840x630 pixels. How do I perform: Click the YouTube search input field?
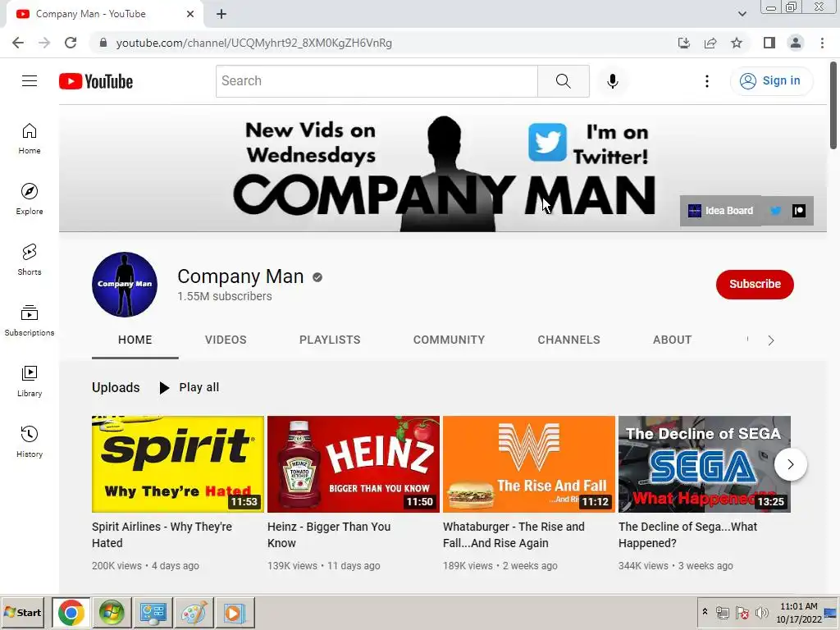point(377,81)
